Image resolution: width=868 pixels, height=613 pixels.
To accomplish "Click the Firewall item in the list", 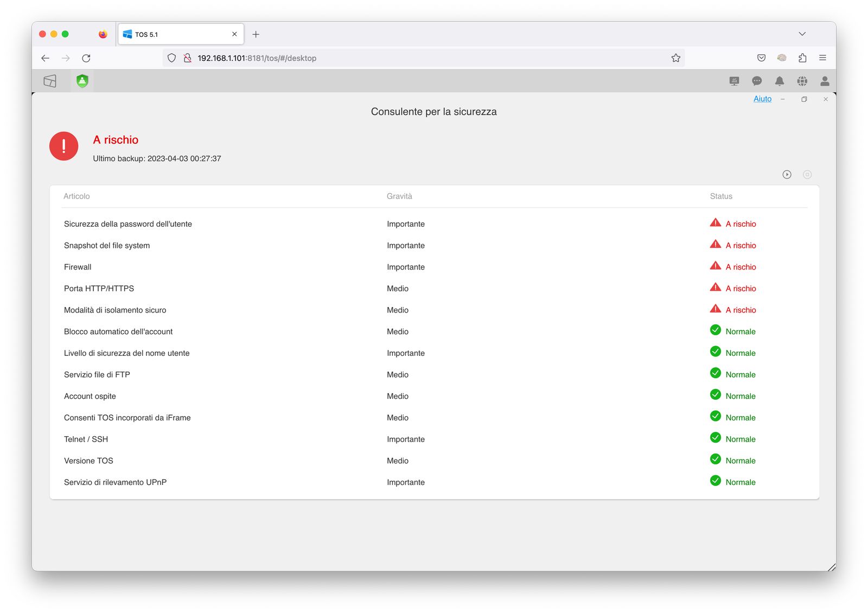I will click(78, 267).
